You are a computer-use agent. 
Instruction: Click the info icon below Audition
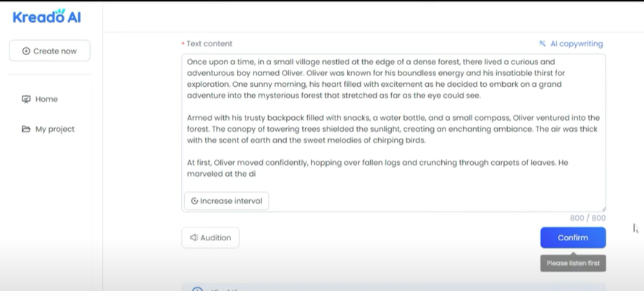tap(197, 290)
